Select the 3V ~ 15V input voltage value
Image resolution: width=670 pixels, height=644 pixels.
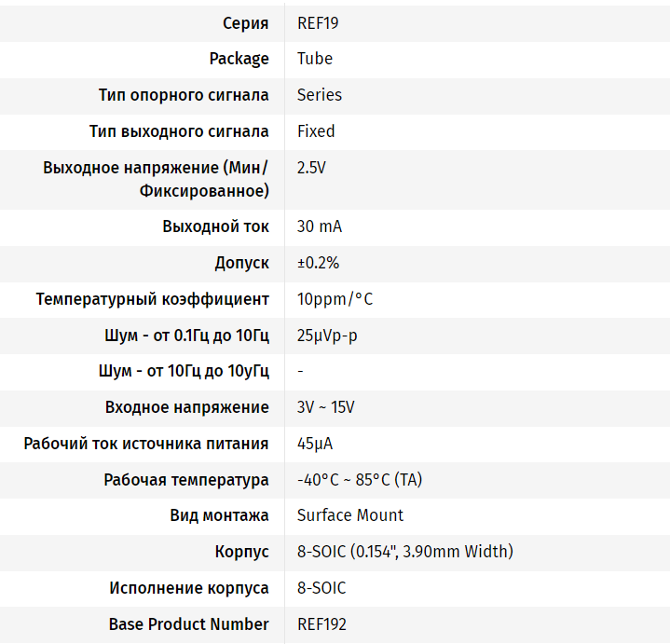point(325,407)
